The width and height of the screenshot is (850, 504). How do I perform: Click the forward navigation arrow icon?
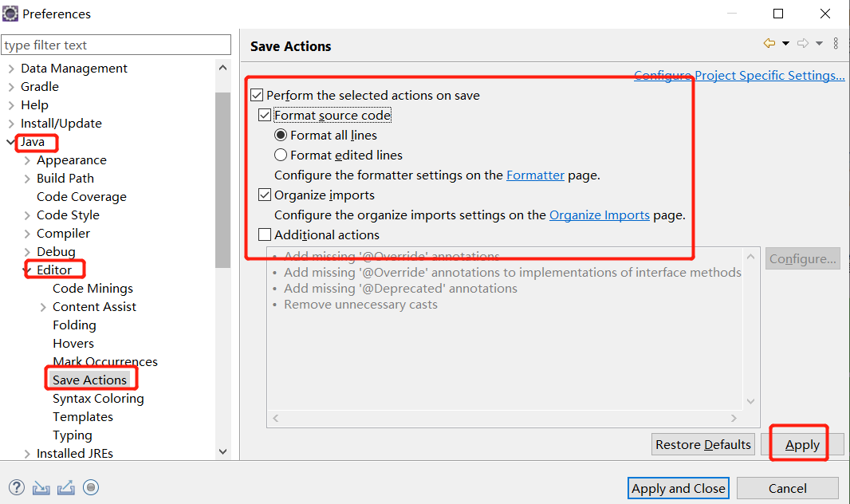point(803,43)
